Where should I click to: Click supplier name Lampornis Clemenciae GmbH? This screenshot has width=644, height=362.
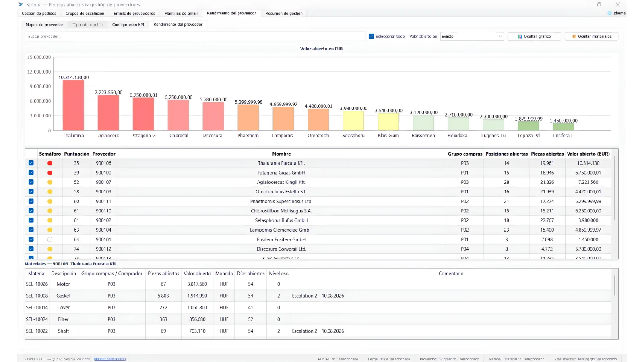281,230
